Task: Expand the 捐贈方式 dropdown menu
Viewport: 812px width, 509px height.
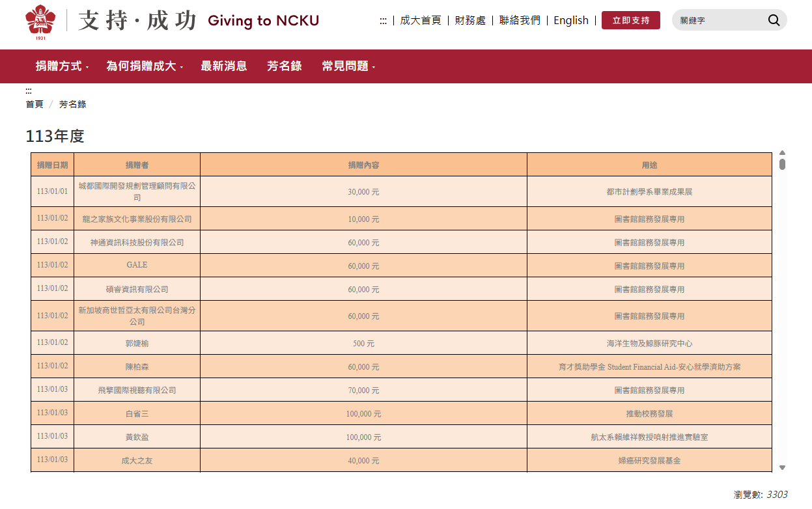Action: pyautogui.click(x=62, y=66)
